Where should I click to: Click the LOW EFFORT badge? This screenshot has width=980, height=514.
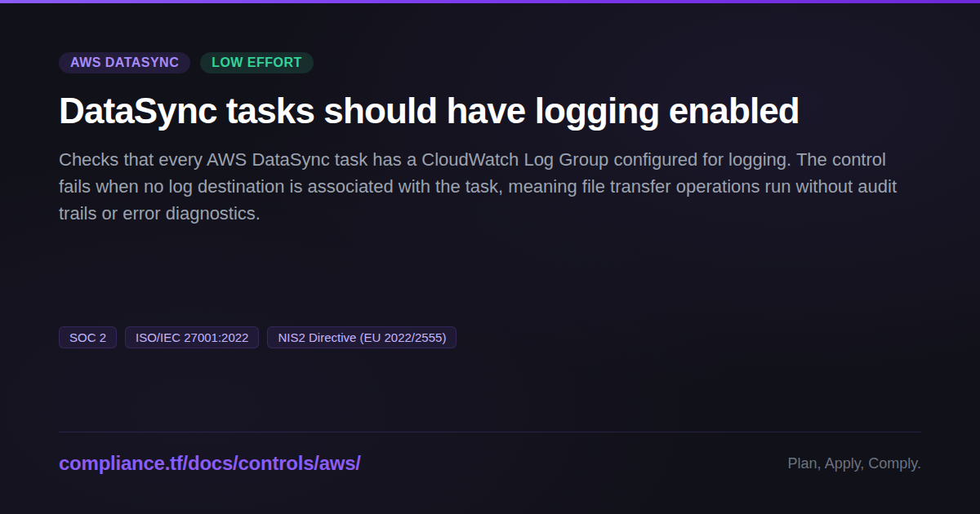[x=256, y=63]
